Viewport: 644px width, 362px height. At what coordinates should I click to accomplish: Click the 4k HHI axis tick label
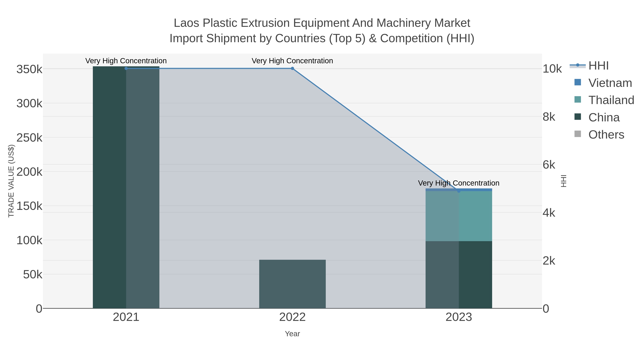[549, 213]
